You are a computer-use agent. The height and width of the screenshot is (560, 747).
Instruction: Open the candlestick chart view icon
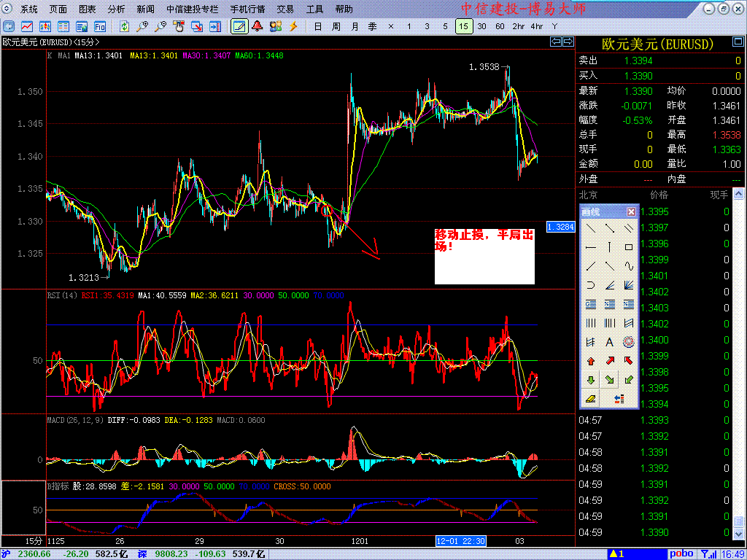point(45,26)
